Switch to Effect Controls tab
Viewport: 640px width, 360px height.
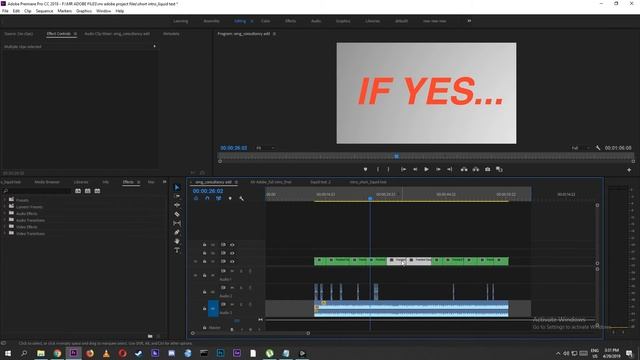click(x=59, y=34)
